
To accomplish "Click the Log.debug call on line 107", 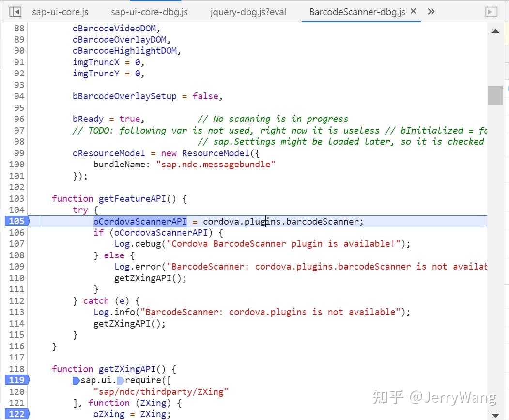I will pos(262,243).
